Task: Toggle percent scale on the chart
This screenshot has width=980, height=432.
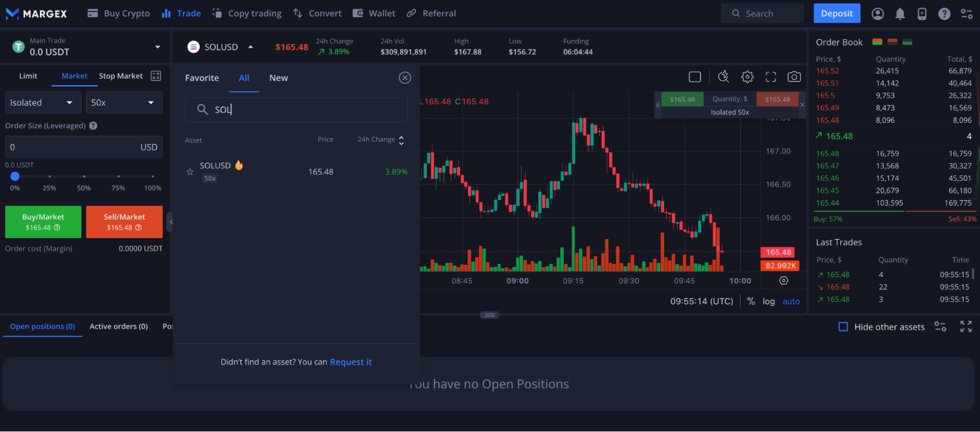Action: click(751, 301)
